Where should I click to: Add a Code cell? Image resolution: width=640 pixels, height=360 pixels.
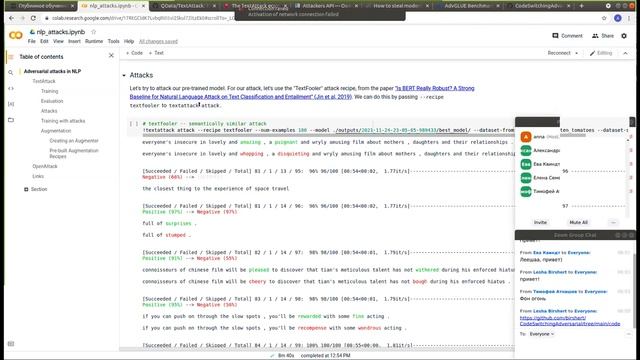pos(134,53)
